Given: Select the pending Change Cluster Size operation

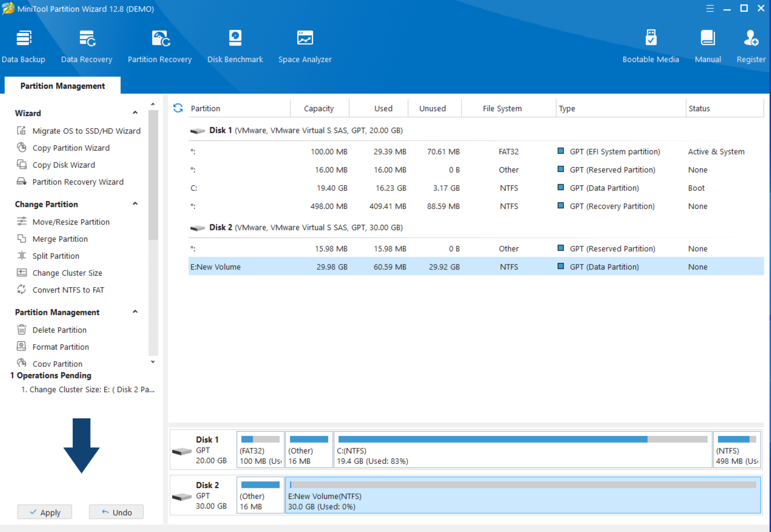Looking at the screenshot, I should [x=88, y=389].
